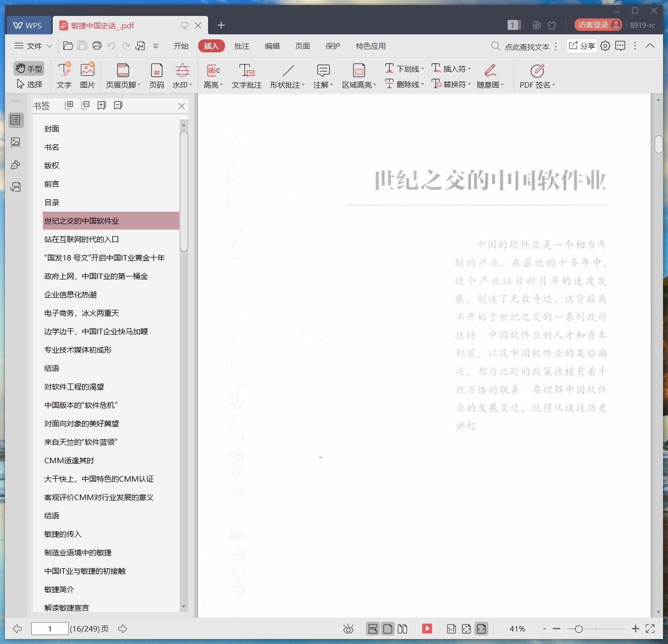Click the 访客登录 guest login button
Screen dimensions: 668x644
tap(598, 25)
